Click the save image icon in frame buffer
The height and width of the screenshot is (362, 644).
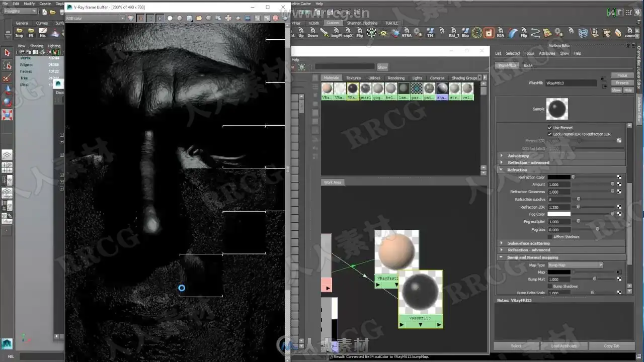click(190, 18)
